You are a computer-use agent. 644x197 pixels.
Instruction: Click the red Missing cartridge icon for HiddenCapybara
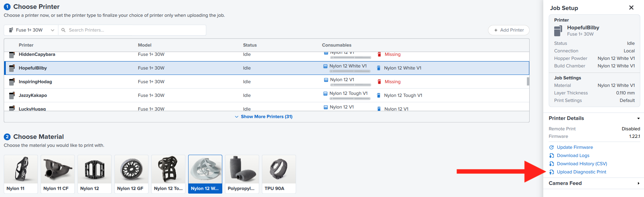379,54
